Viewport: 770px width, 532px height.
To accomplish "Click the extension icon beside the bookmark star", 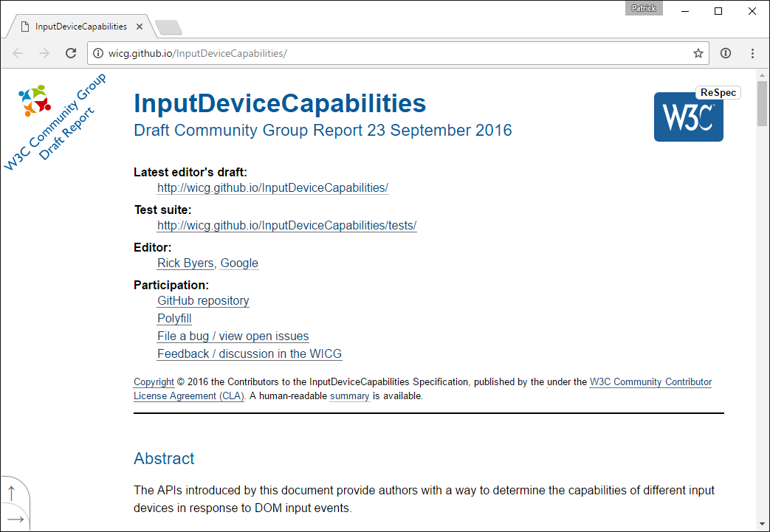I will 726,53.
